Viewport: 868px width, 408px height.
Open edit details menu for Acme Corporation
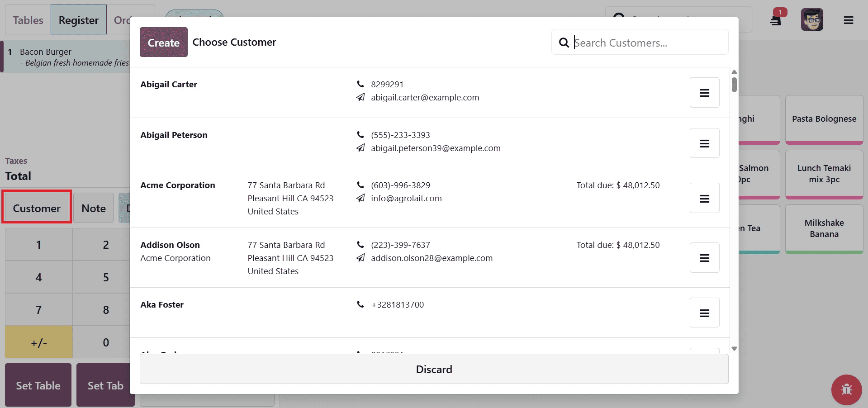coord(704,198)
